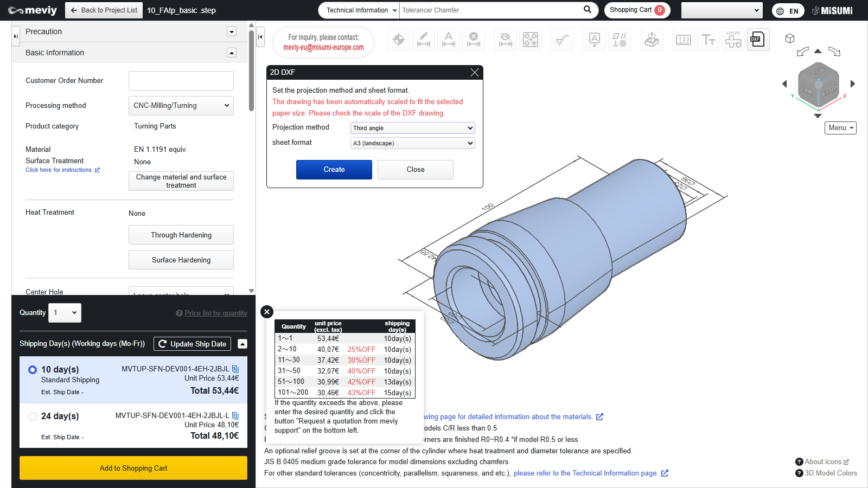This screenshot has height=488, width=868.
Task: Open the Projection method dropdown
Action: tap(412, 128)
